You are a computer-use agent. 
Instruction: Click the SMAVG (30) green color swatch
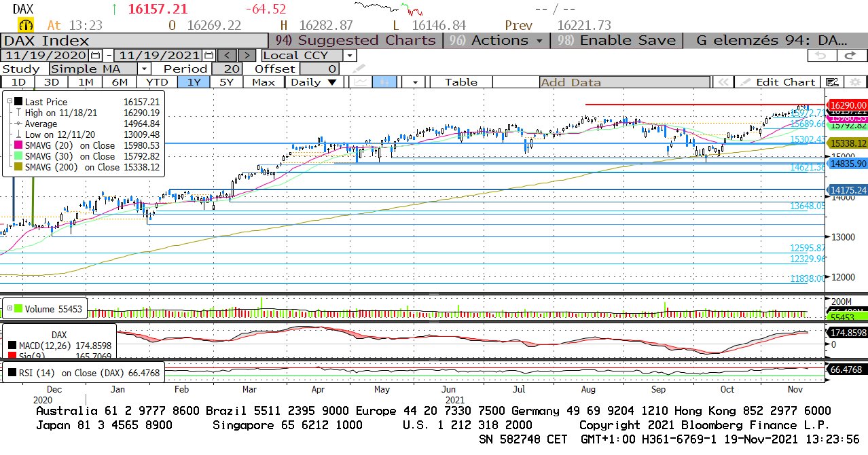[x=18, y=156]
